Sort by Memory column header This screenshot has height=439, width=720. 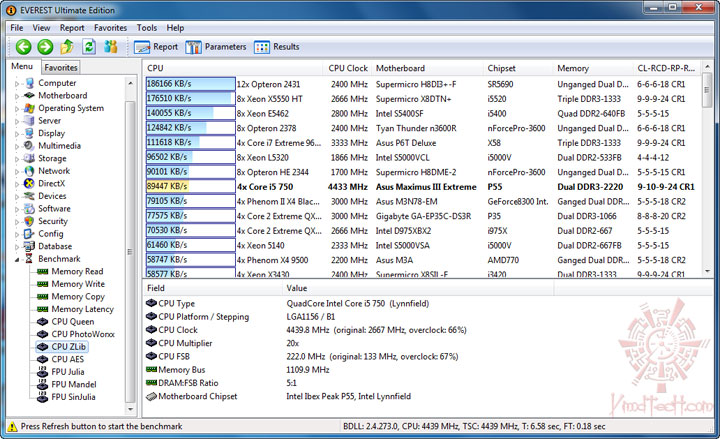(593, 68)
